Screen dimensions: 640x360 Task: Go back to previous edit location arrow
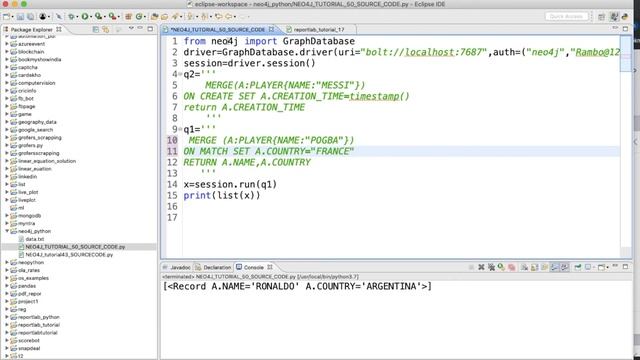[x=219, y=16]
